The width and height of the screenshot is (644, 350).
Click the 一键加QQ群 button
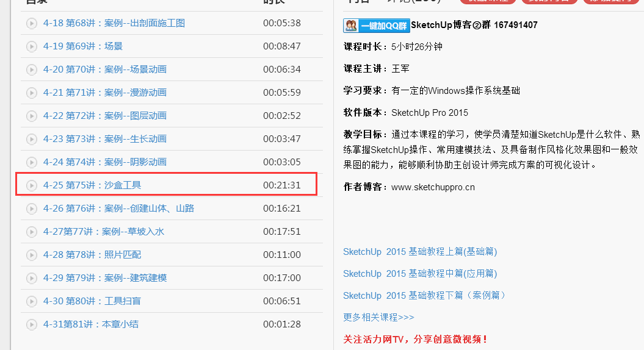(x=376, y=26)
